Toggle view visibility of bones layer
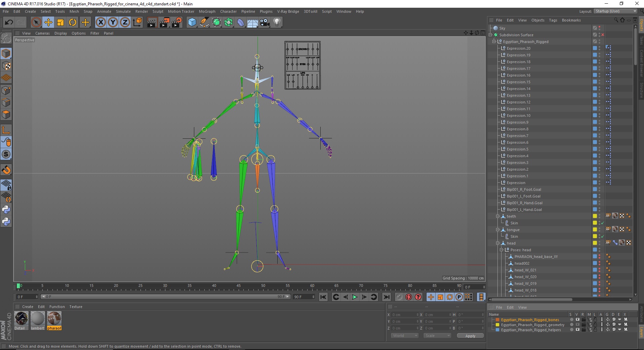The height and width of the screenshot is (350, 644). [577, 320]
